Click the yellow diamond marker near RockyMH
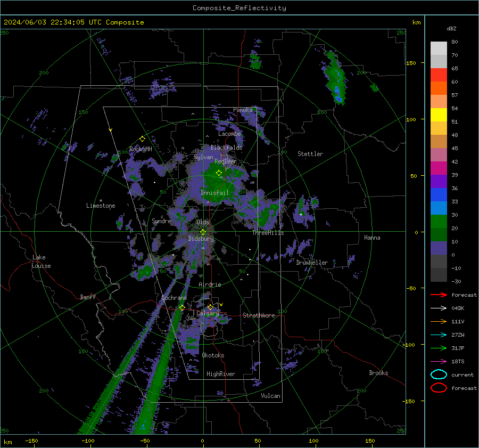Viewport: 479px width, 448px height. coord(142,139)
